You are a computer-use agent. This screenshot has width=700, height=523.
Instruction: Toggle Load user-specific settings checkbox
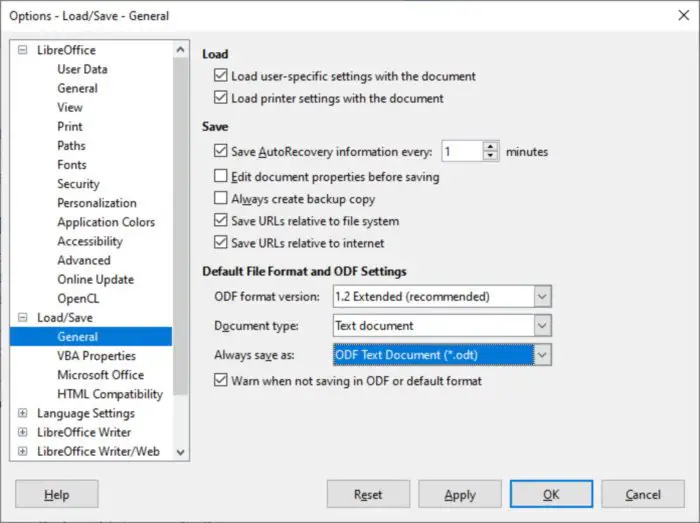coord(221,75)
